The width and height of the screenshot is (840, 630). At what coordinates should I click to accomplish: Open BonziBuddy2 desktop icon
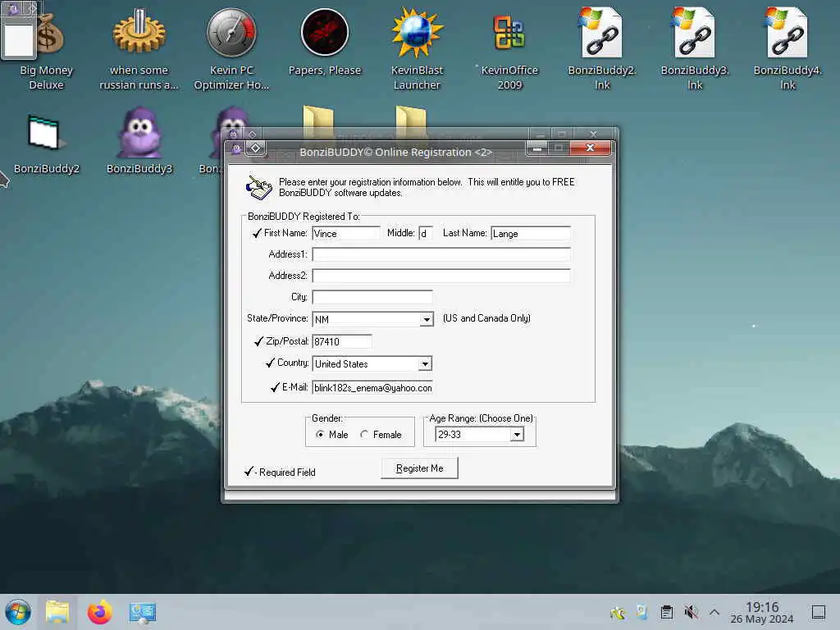(x=46, y=143)
